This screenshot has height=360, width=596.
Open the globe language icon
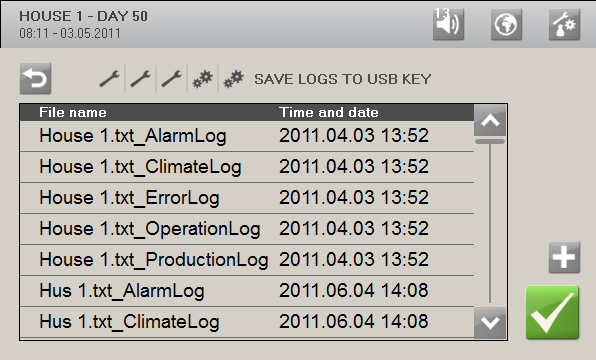(x=506, y=24)
